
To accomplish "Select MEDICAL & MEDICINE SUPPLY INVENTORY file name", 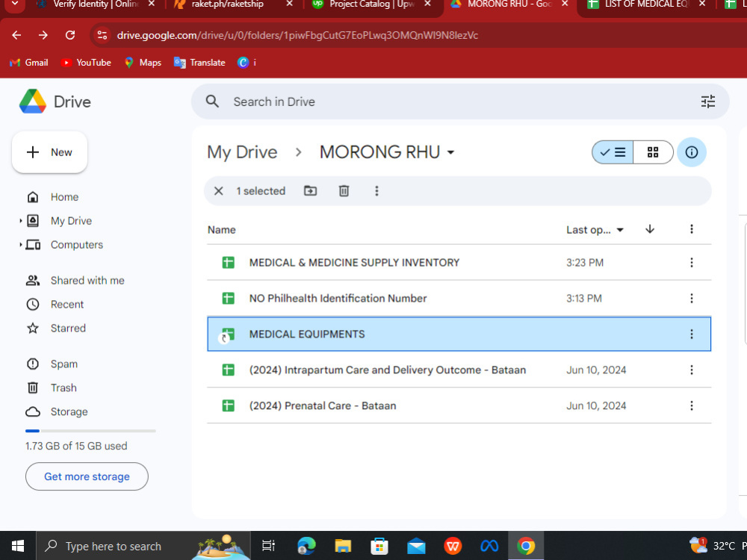I will (354, 262).
